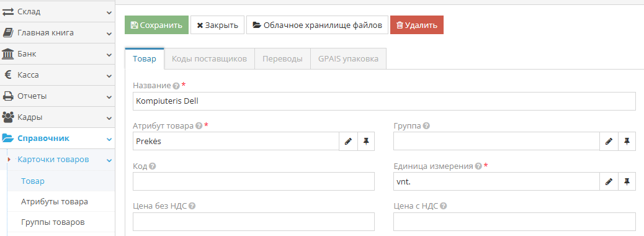
Task: Click the Банк building icon
Action: coord(8,54)
